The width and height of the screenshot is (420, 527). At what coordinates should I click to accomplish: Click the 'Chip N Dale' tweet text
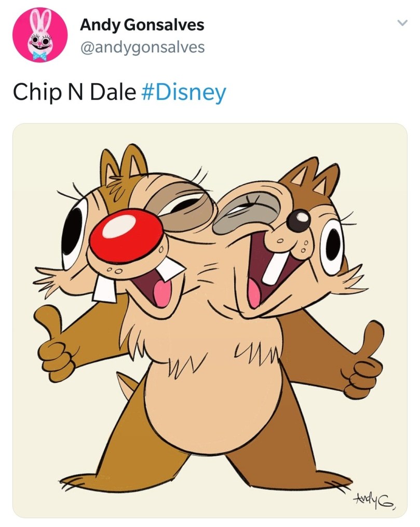click(74, 92)
